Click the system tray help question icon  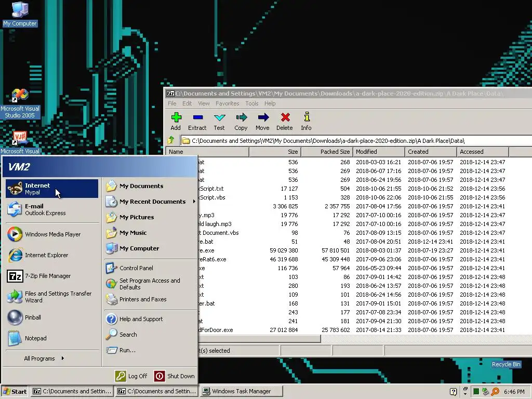[453, 392]
